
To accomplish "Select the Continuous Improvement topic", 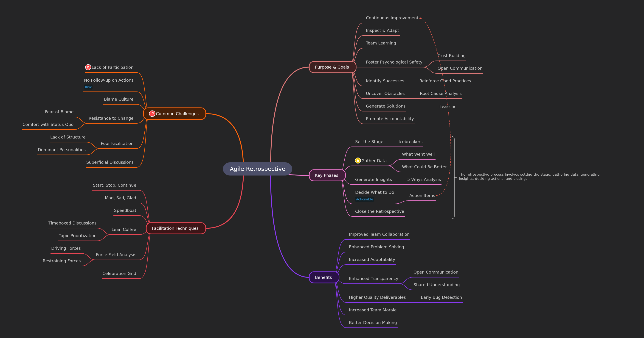I will [392, 18].
